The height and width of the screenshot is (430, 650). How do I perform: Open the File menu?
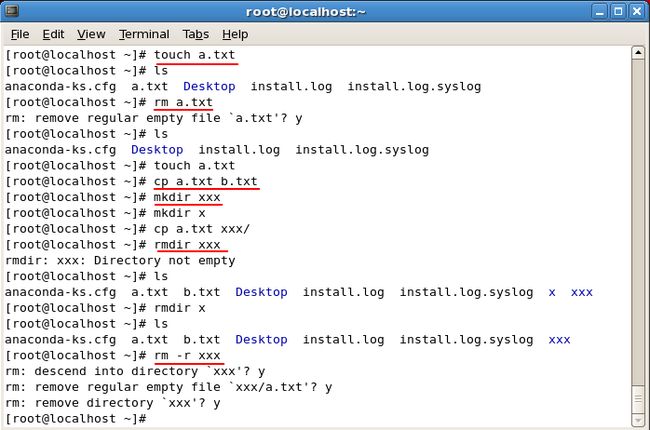[20, 34]
